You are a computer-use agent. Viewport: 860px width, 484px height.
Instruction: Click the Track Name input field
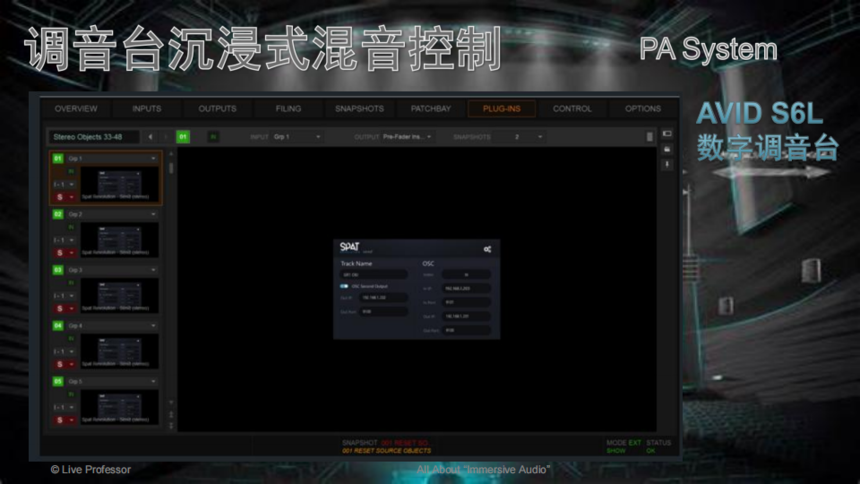coord(374,274)
